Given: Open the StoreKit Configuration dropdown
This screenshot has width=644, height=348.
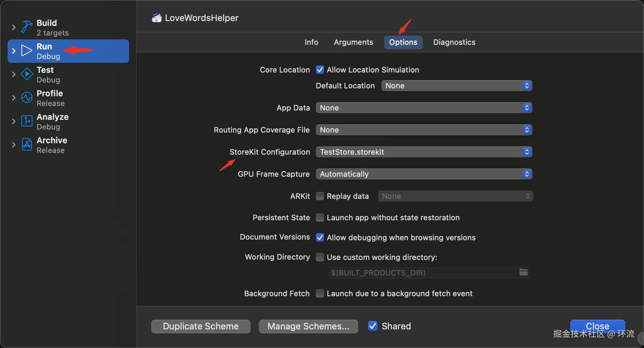Looking at the screenshot, I should (x=423, y=152).
